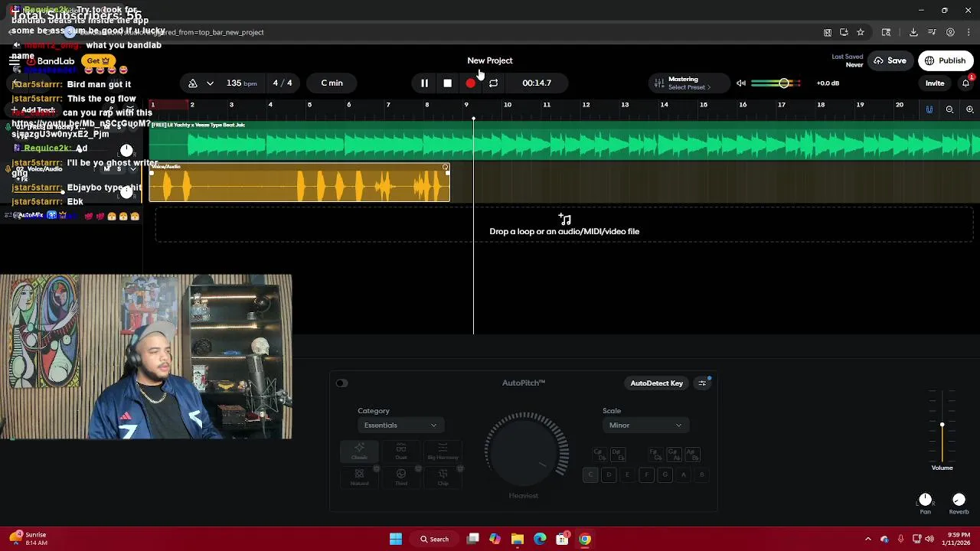Select the Classic AutoPitch preset
The image size is (980, 551).
pyautogui.click(x=359, y=452)
